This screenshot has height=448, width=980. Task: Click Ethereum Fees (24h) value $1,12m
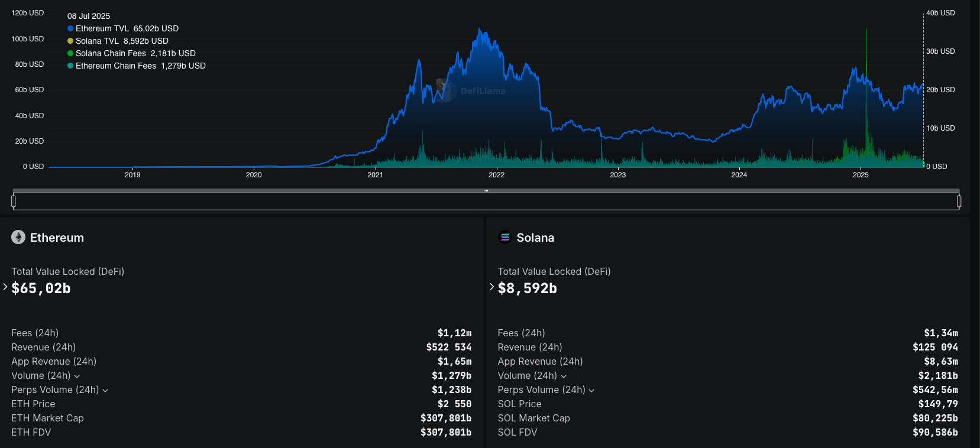click(x=454, y=333)
